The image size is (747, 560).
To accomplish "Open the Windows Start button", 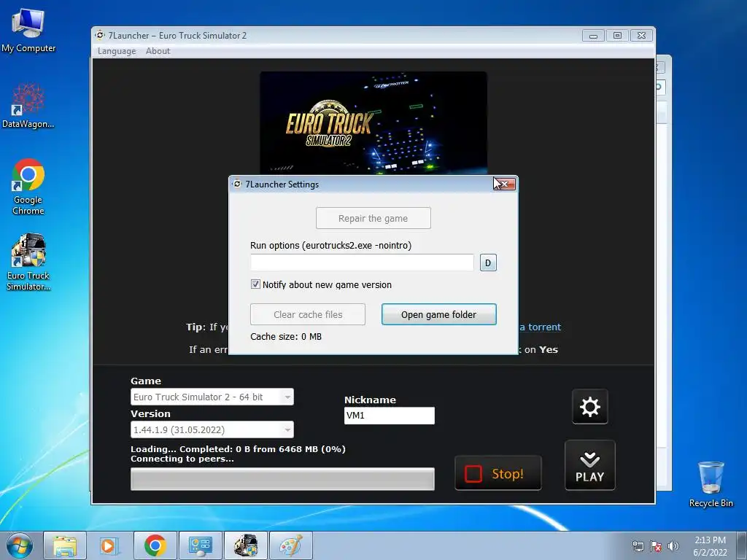I will pos(20,545).
